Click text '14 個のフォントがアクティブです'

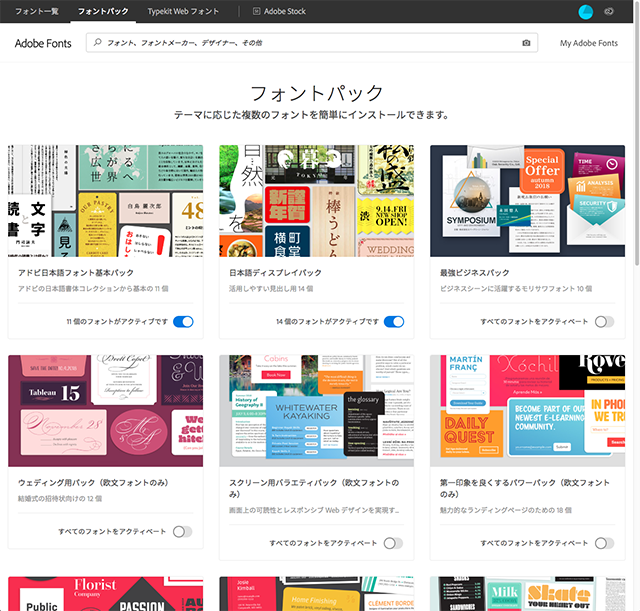[x=327, y=322]
